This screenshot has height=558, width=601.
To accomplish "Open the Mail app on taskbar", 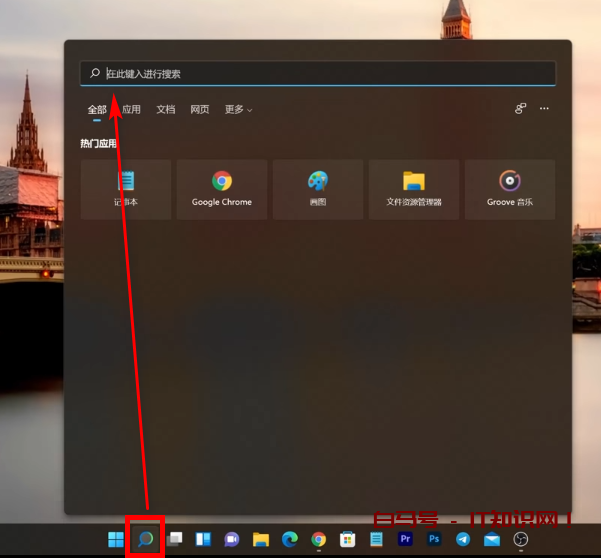I will [492, 540].
